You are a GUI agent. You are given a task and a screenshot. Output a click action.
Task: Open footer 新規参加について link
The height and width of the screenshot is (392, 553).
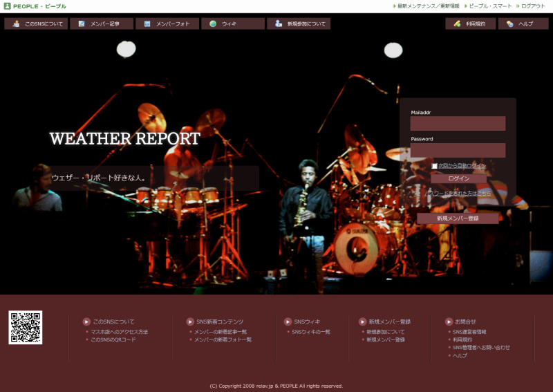[386, 332]
